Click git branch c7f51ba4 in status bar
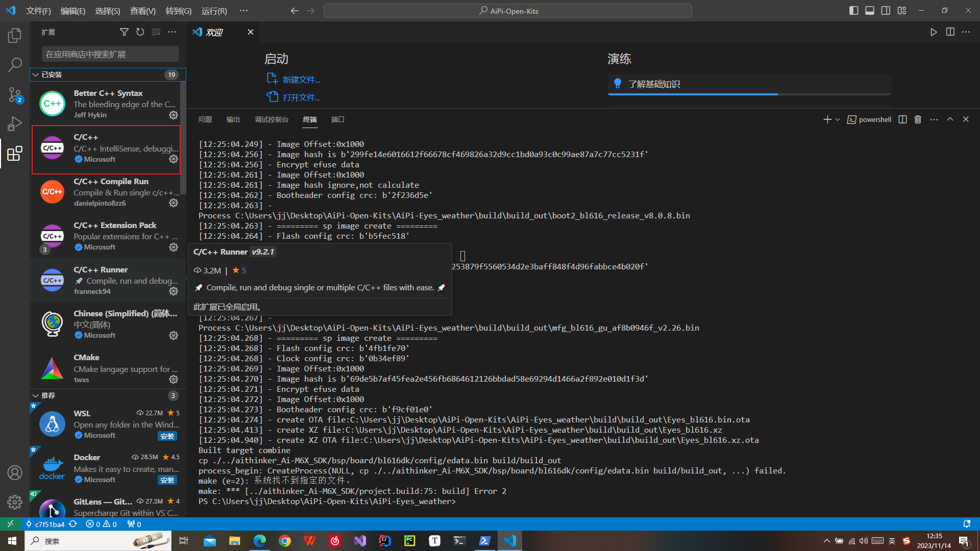 coord(45,524)
